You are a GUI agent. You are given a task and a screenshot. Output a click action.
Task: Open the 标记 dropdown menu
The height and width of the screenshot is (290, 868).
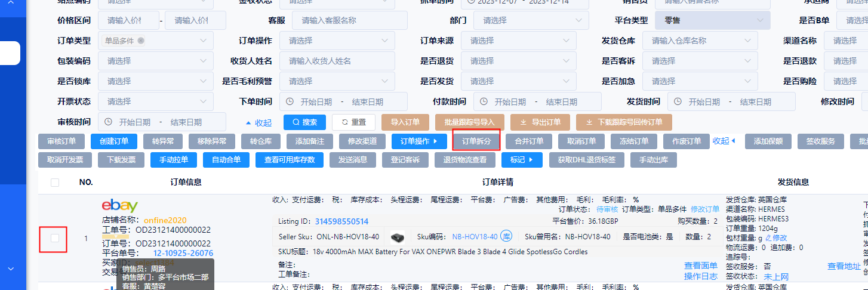(522, 160)
